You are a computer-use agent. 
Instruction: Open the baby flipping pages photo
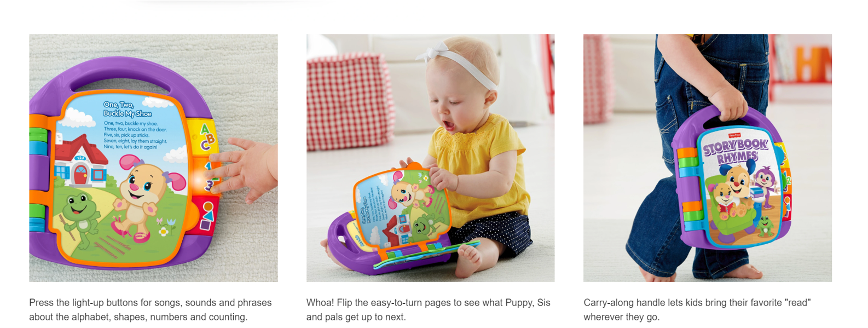[430, 158]
